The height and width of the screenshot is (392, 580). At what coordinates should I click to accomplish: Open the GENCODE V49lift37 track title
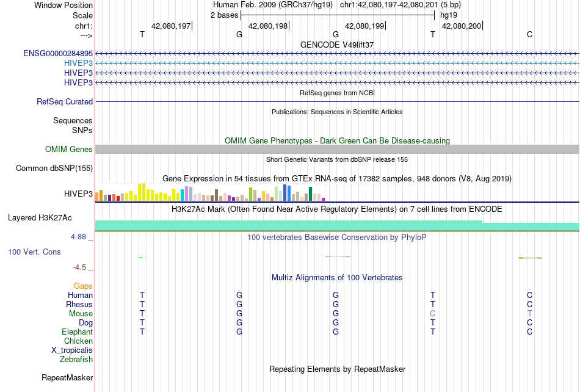tap(337, 45)
